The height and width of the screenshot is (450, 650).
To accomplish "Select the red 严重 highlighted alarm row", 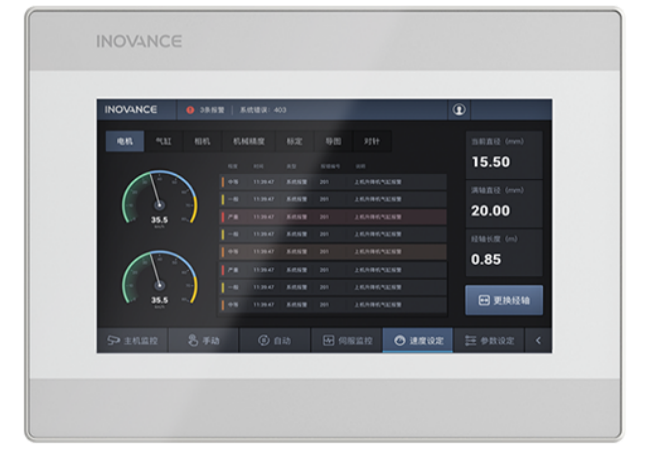I will 333,217.
